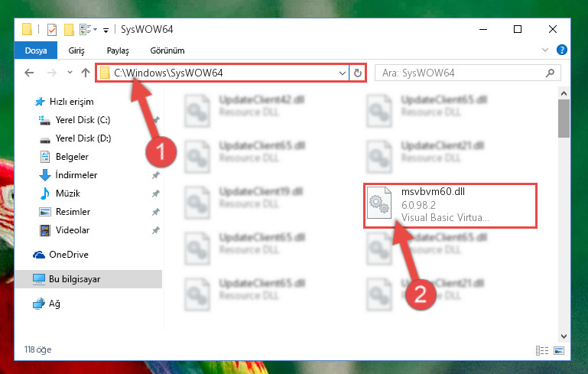Click the Properties checkmark icon in title bar
Viewport: 588px width, 374px height.
[52, 29]
